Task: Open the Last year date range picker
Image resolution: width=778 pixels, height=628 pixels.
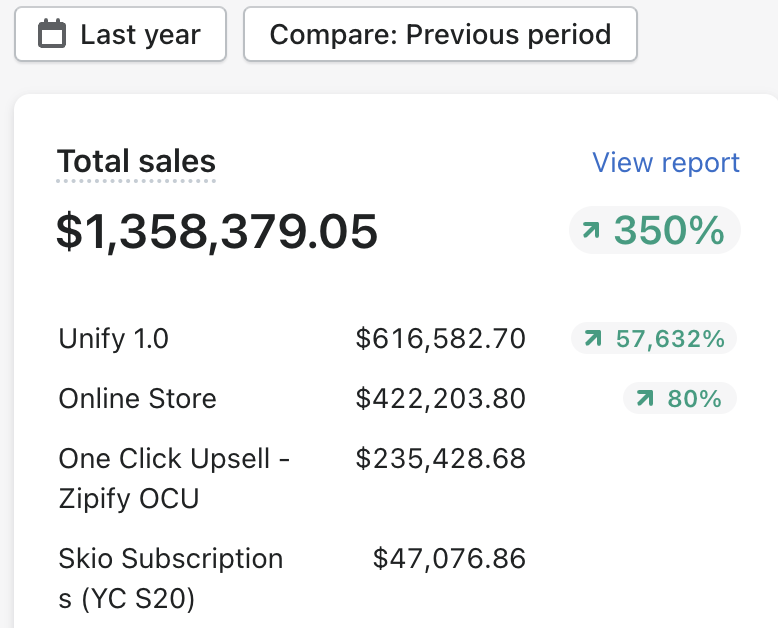Action: 121,34
